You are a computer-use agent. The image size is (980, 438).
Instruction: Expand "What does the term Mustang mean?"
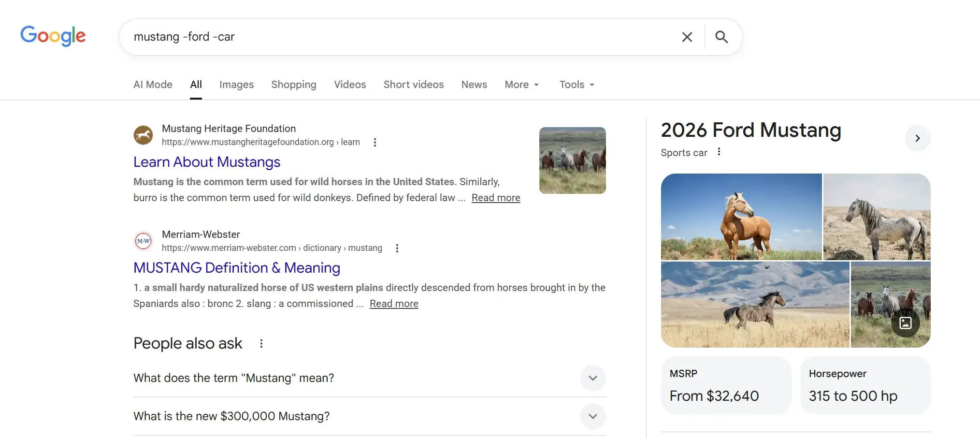(592, 378)
